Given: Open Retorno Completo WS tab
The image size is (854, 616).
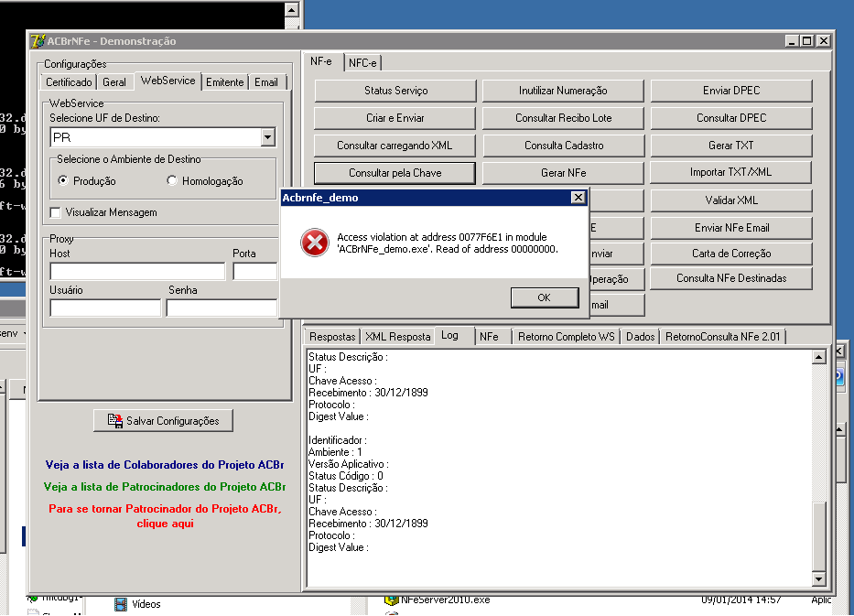Looking at the screenshot, I should coord(567,337).
